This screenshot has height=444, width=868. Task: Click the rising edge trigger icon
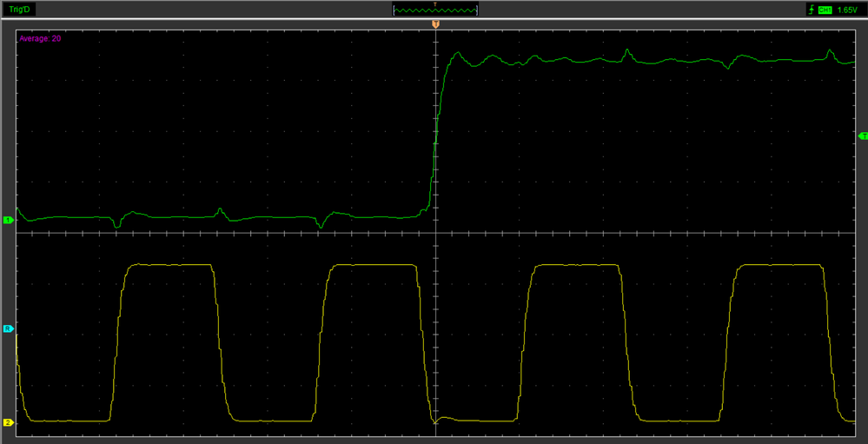tap(812, 10)
